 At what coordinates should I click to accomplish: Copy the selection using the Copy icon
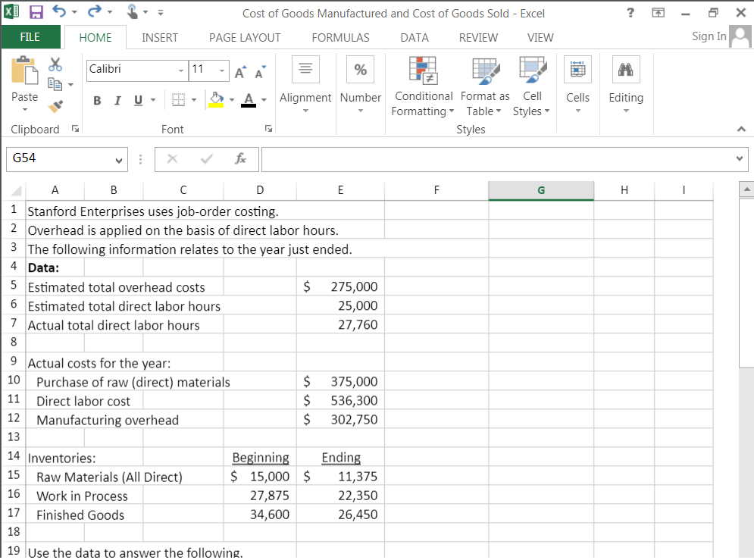click(x=55, y=85)
